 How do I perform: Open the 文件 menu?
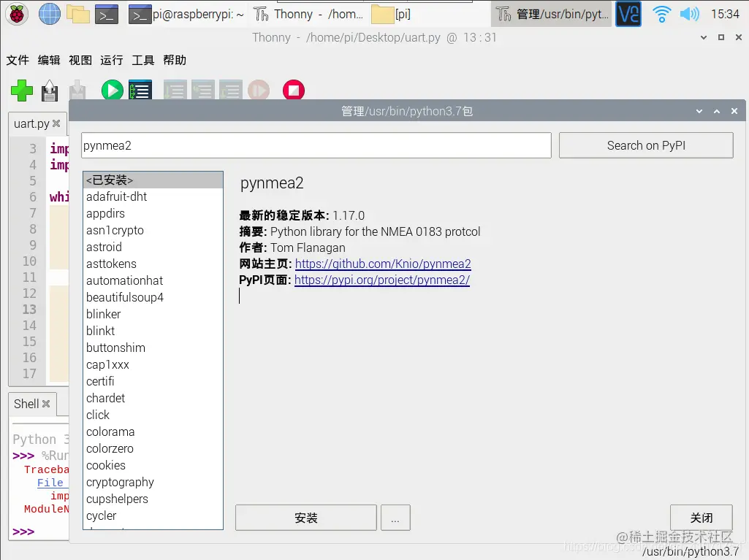[x=18, y=60]
